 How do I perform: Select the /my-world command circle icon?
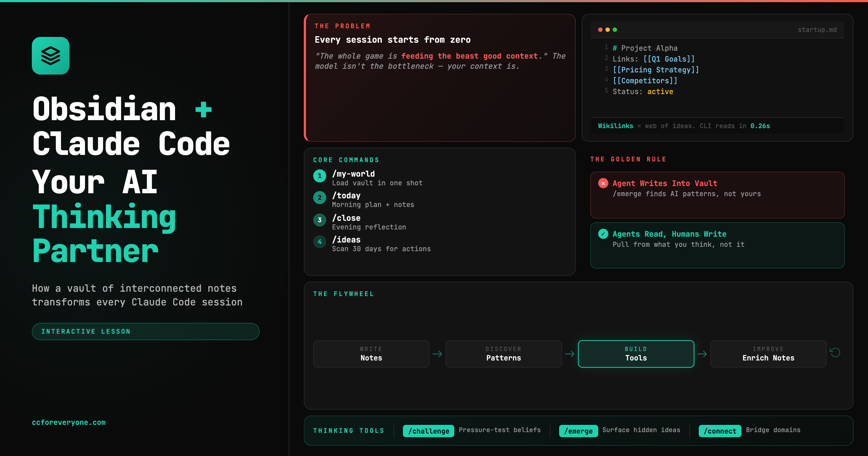pos(320,176)
